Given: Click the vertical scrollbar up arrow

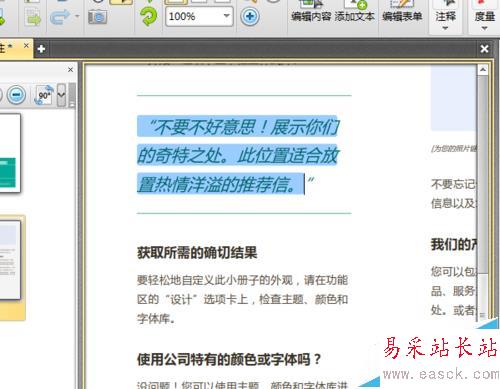Looking at the screenshot, I should [483, 70].
